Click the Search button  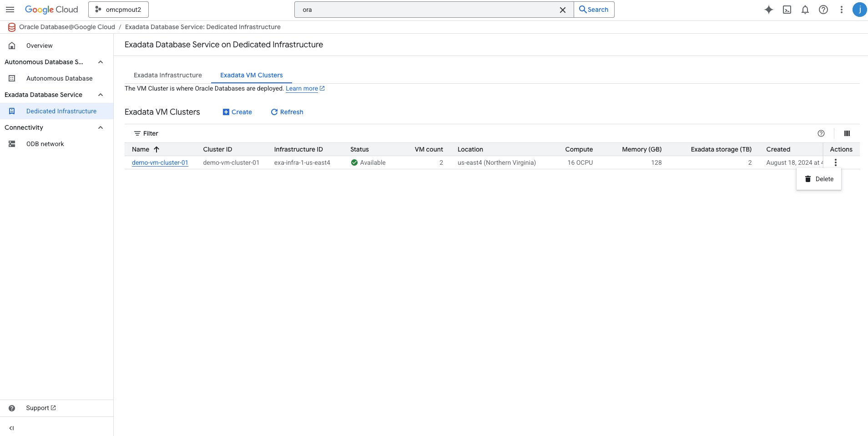tap(594, 10)
